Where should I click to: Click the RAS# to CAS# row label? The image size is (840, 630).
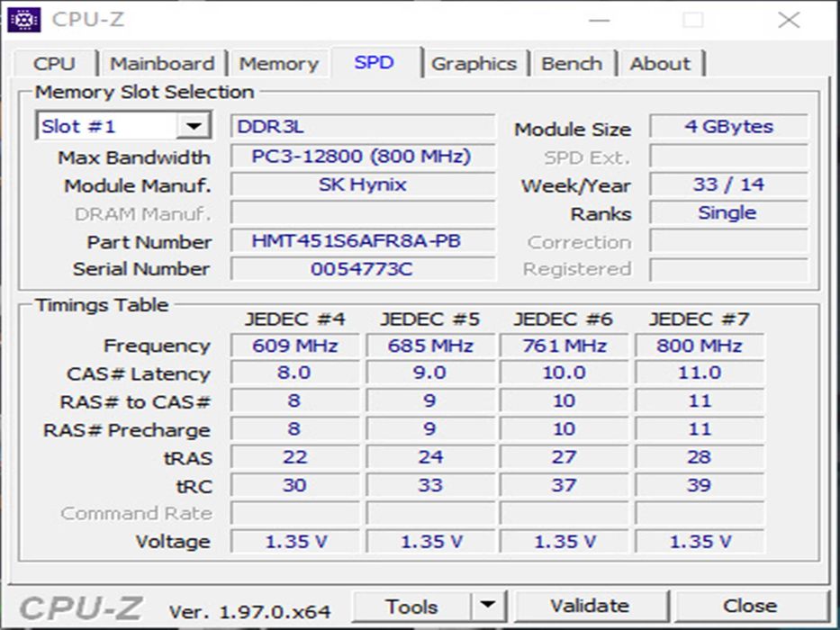click(135, 401)
